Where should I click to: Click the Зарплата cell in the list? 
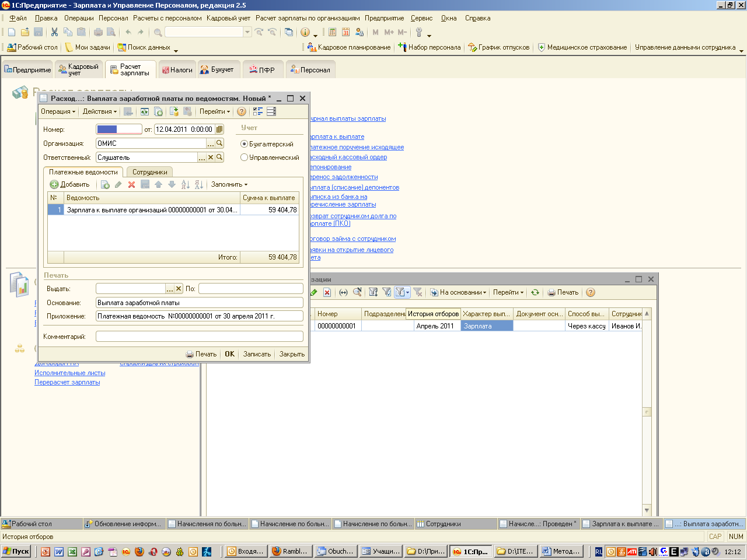tap(487, 326)
